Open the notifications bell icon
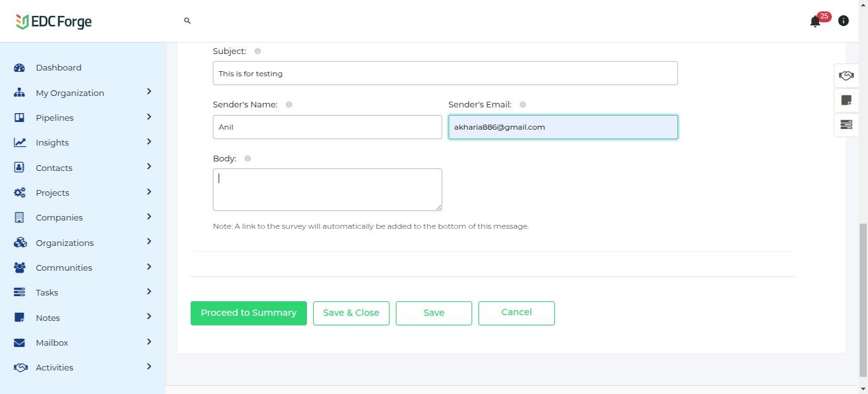 click(x=815, y=22)
